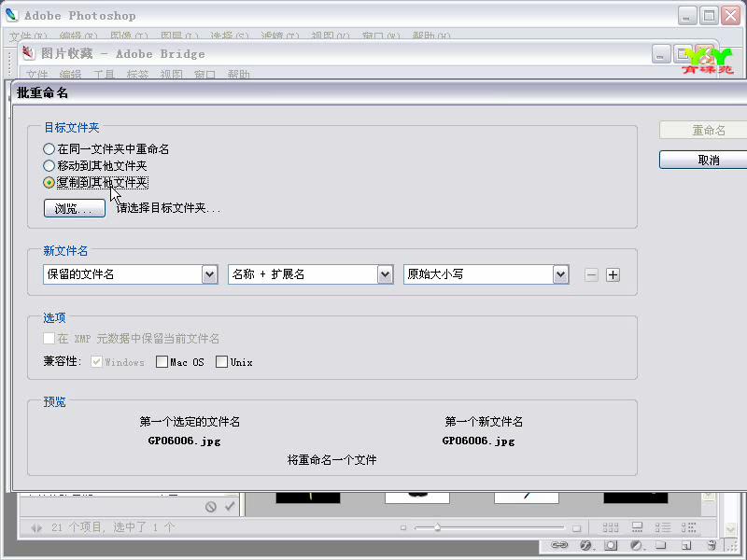This screenshot has width=747, height=560.
Task: Click the Adobe Photoshop title bar icon
Action: (11, 15)
